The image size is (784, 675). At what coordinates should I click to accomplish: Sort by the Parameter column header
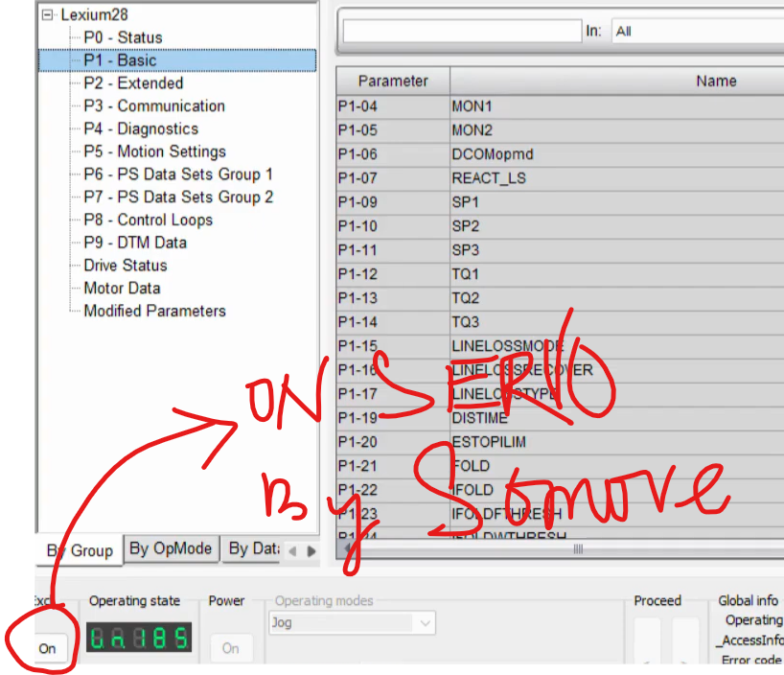pyautogui.click(x=393, y=81)
